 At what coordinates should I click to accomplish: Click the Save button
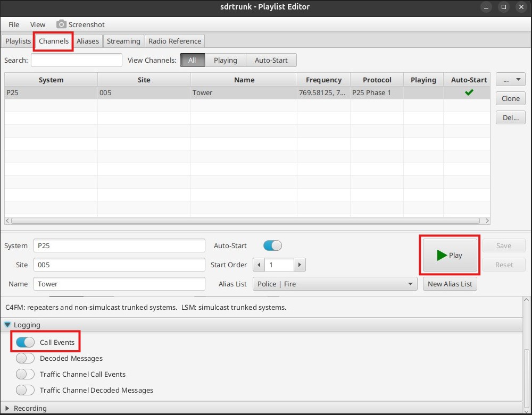coord(504,245)
